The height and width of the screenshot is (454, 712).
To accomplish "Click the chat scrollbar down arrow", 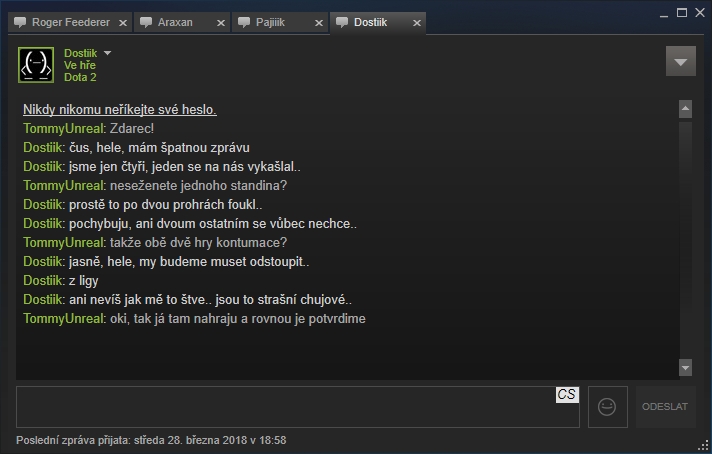I will 686,367.
